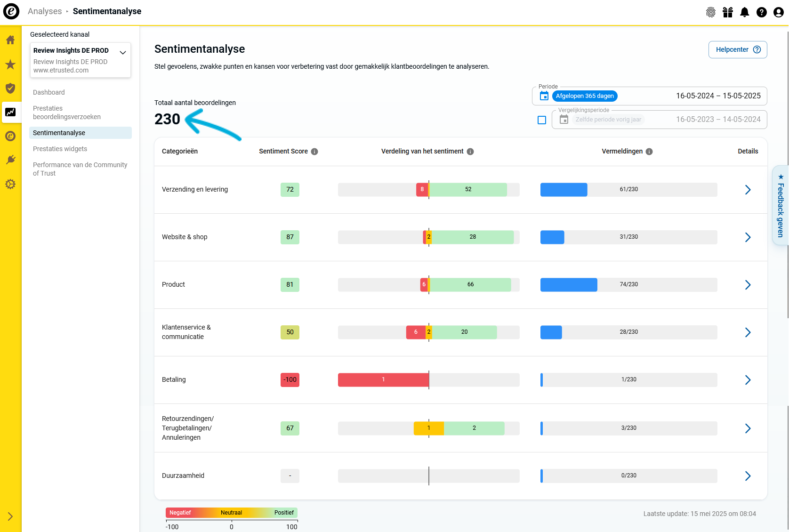789x532 pixels.
Task: Click Verzending en levering mentions bar 61/230
Action: (x=629, y=190)
